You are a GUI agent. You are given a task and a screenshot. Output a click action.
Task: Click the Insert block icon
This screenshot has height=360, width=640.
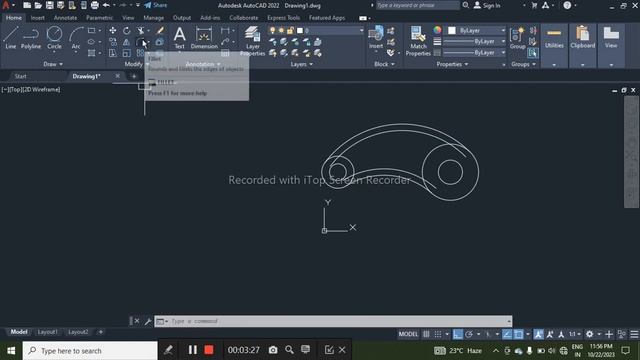coord(376,37)
